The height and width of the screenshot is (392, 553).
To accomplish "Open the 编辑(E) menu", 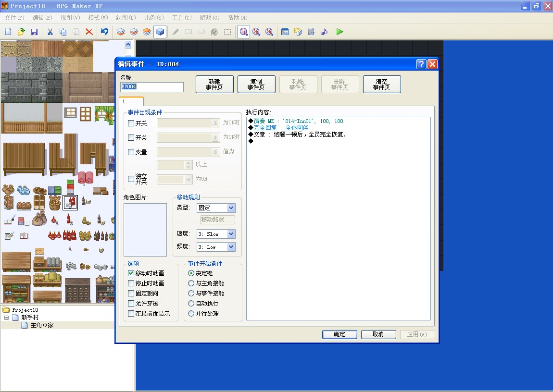I will point(42,18).
